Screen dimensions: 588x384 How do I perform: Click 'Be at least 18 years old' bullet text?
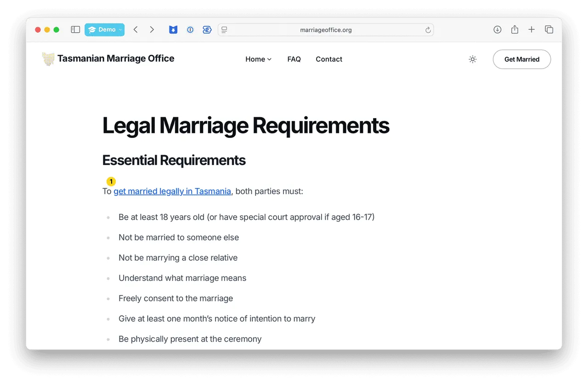click(x=247, y=217)
